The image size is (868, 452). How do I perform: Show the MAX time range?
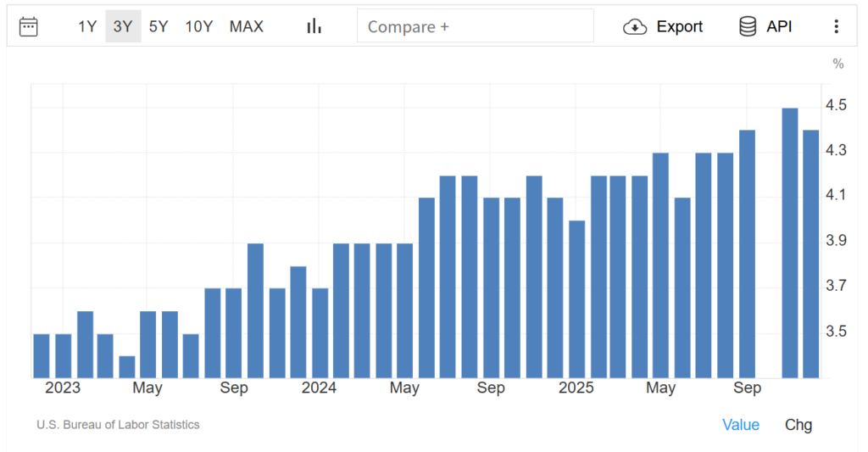(x=247, y=26)
